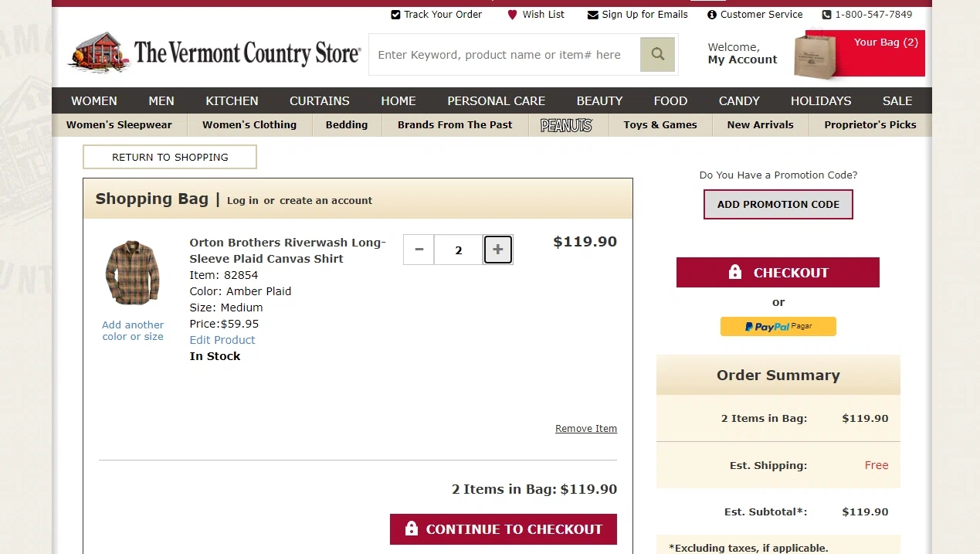Open the Your Bag (2) link
The width and height of the screenshot is (980, 554).
886,42
